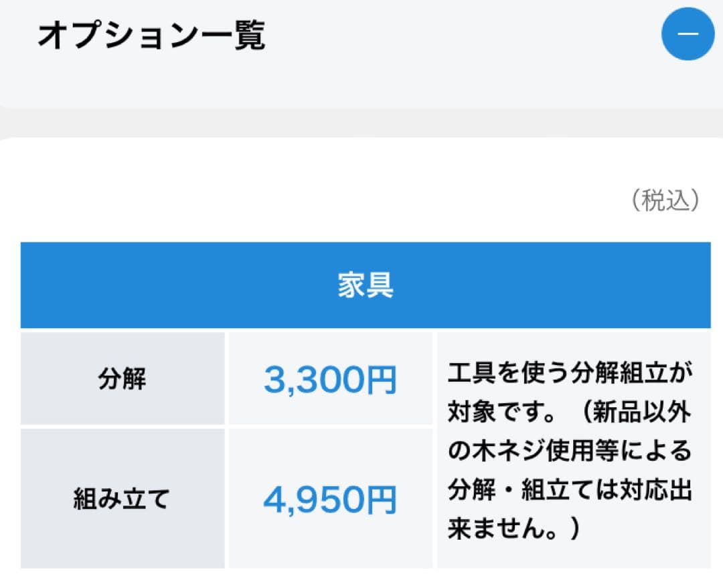Select the (税込) tax-included label
Image resolution: width=723 pixels, height=588 pixels.
(665, 200)
